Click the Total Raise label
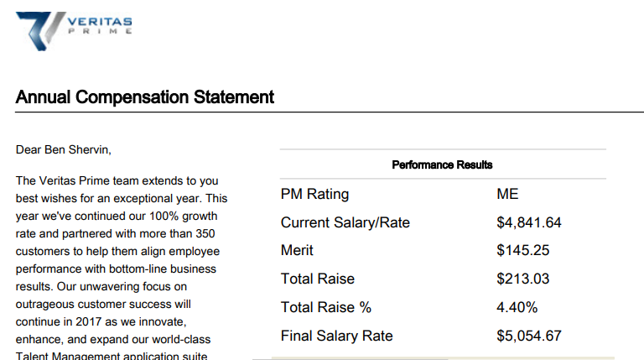This screenshot has height=360, width=644. (x=318, y=279)
